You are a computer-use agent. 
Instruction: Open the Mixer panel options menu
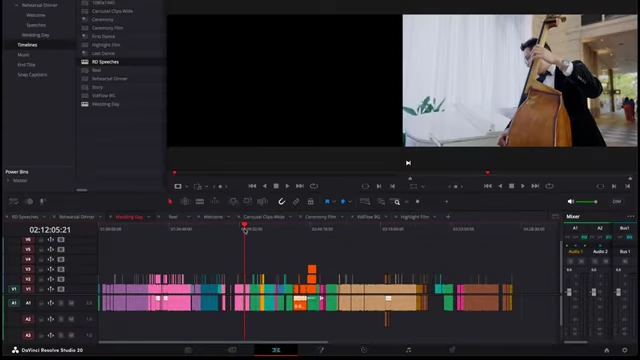(631, 216)
